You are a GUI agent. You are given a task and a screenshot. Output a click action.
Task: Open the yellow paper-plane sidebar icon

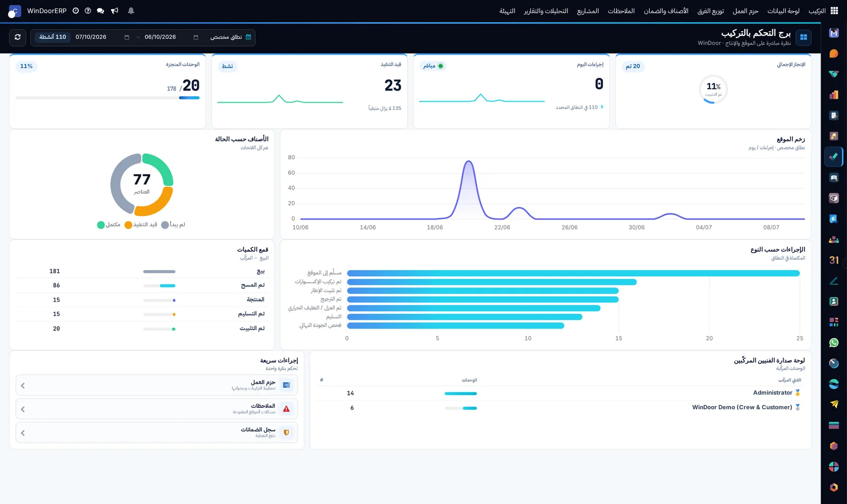coord(834,404)
